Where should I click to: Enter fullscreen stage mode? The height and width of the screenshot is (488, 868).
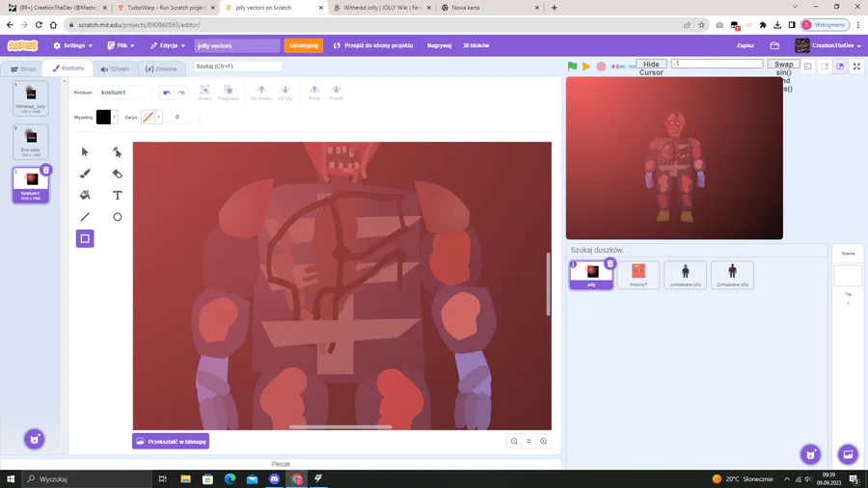click(x=856, y=67)
